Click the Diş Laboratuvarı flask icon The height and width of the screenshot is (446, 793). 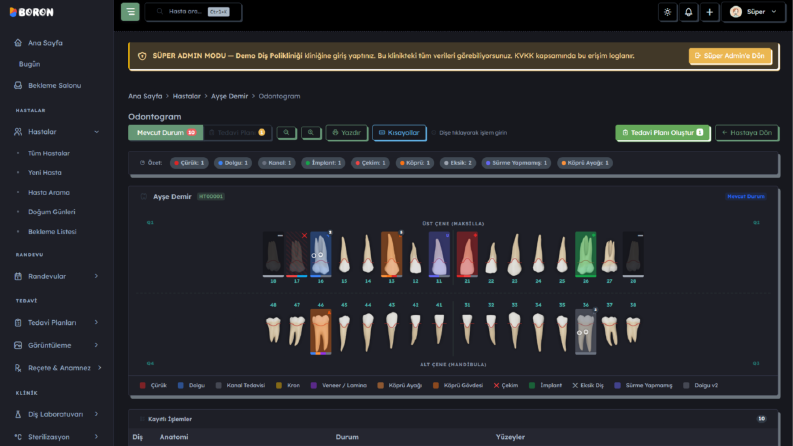coord(18,414)
